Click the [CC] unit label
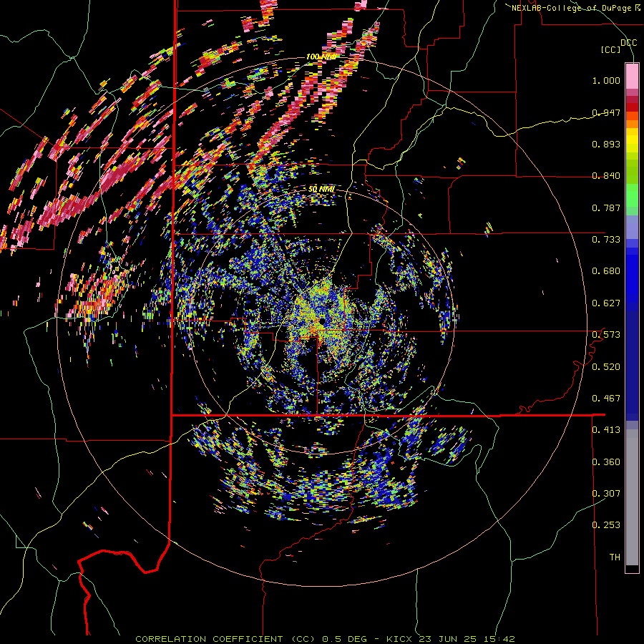Screen dimensions: 644x644 tap(611, 49)
